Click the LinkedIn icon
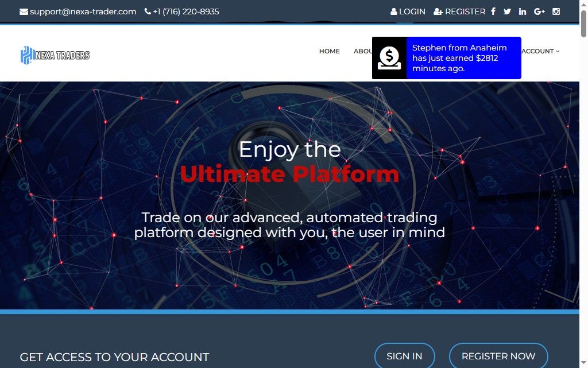The width and height of the screenshot is (588, 368). pyautogui.click(x=523, y=11)
